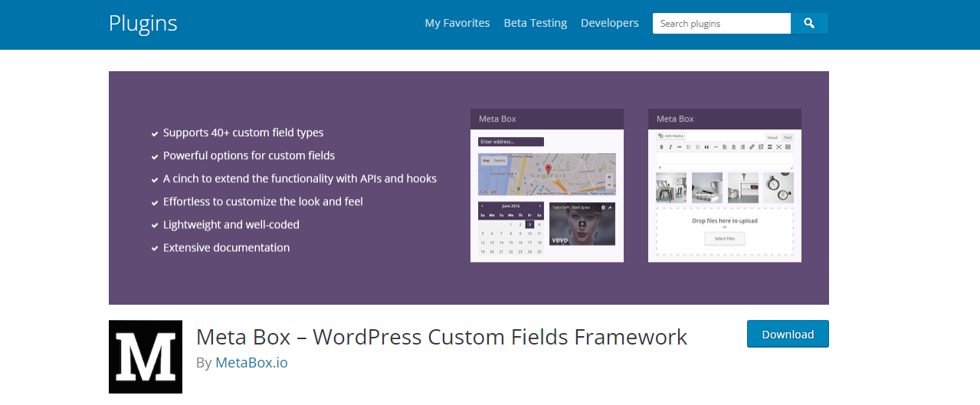Open Beta Testing menu item
Image resolution: width=980 pixels, height=405 pixels.
(536, 23)
